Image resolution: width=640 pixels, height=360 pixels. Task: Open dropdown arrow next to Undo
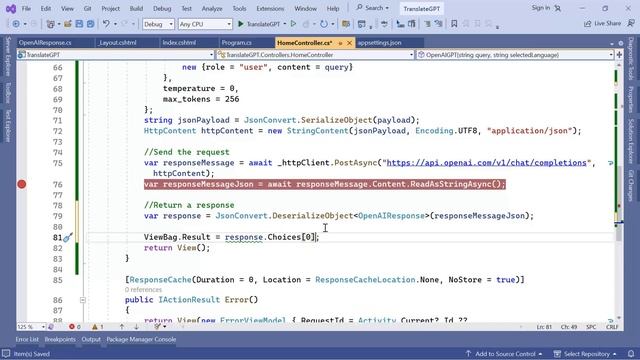(116, 24)
